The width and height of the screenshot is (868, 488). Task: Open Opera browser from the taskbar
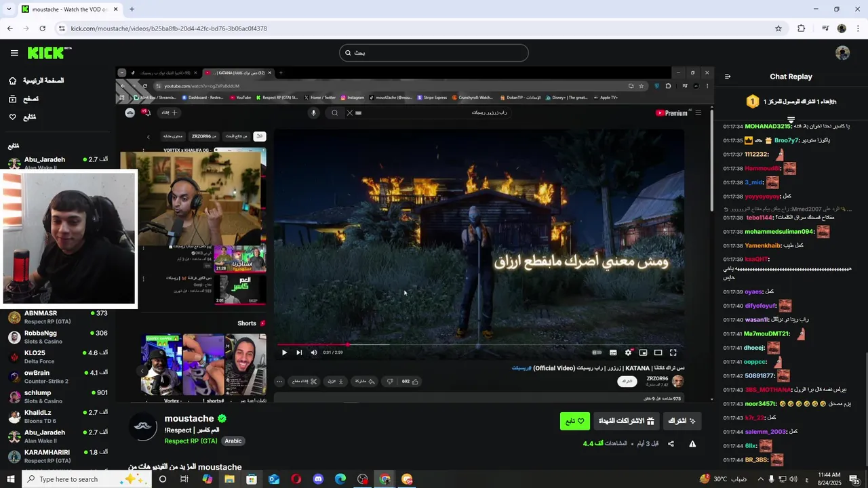[296, 479]
